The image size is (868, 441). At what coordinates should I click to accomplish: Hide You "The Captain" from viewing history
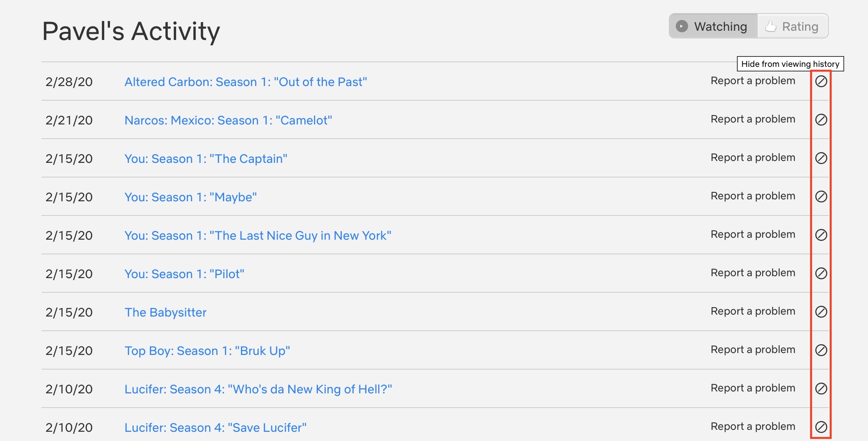821,158
